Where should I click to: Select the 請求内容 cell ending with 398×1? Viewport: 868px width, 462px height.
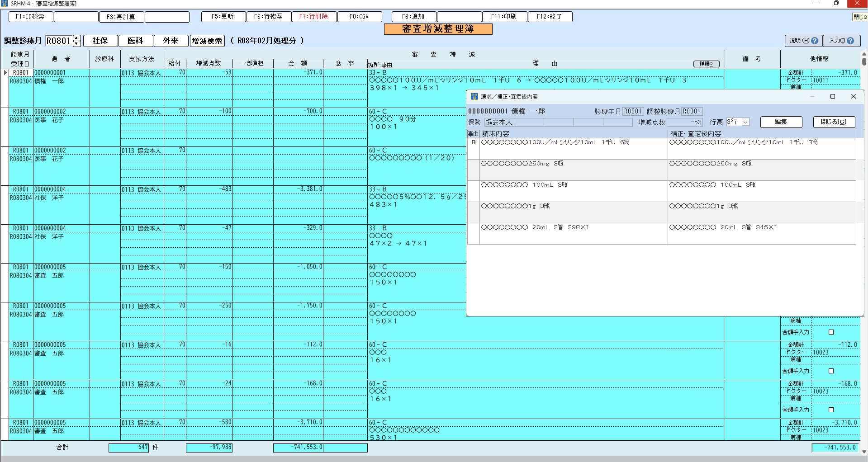pyautogui.click(x=574, y=233)
